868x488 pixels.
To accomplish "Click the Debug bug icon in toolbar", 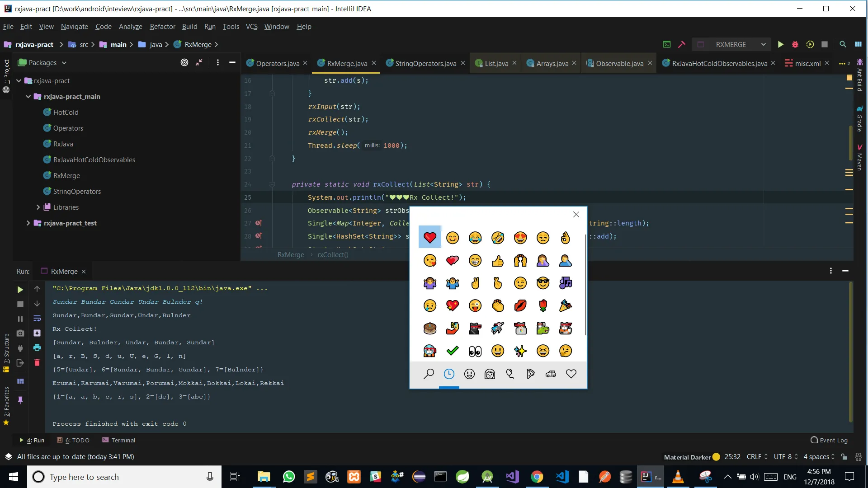I will click(795, 44).
